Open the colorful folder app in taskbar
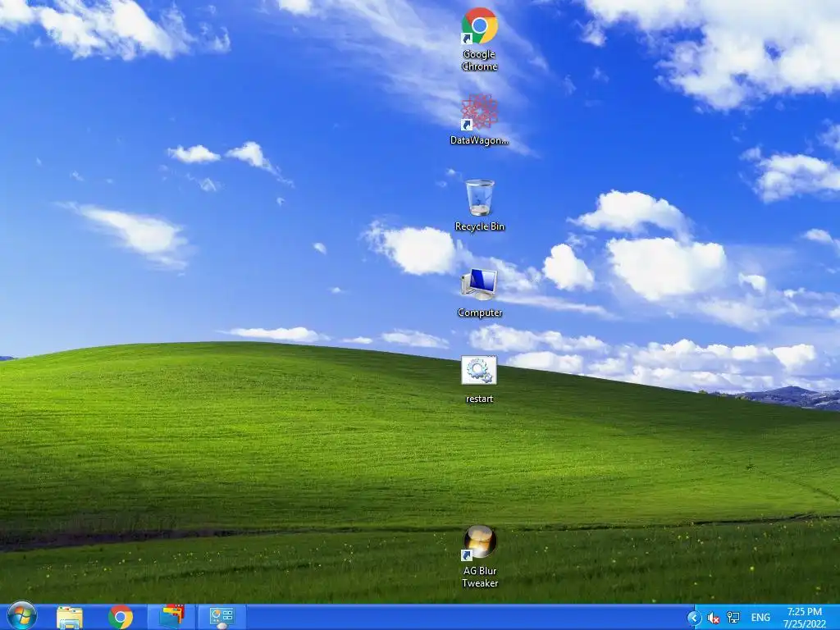 172,617
